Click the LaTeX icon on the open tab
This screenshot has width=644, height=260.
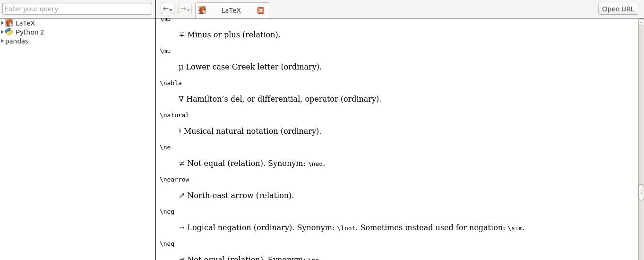[x=202, y=10]
